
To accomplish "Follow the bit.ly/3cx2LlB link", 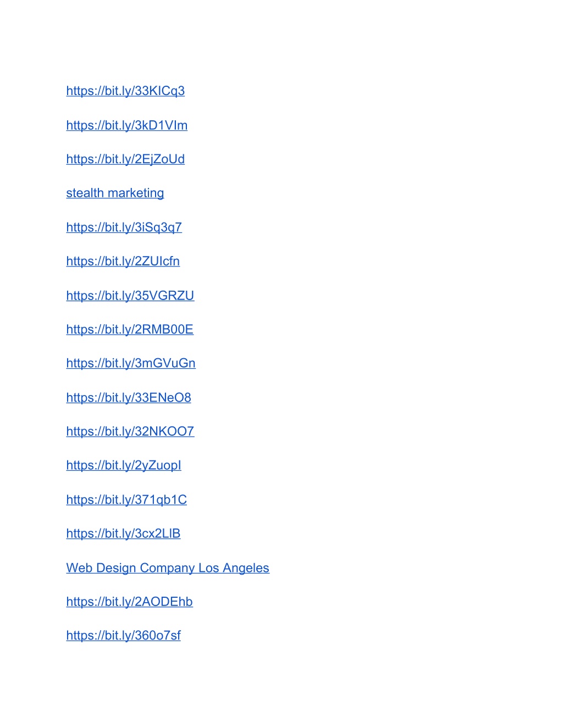I will coord(124,534).
